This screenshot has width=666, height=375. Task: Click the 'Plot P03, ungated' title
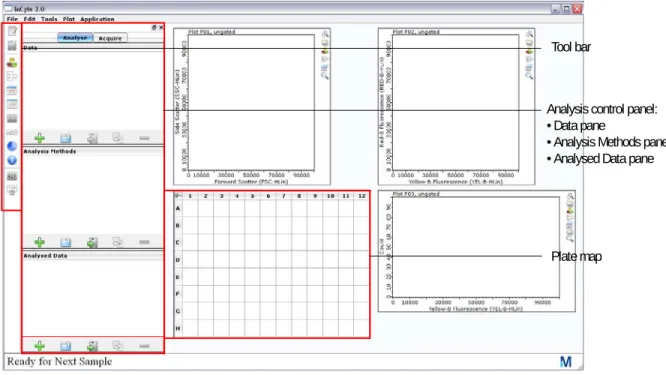coord(416,194)
